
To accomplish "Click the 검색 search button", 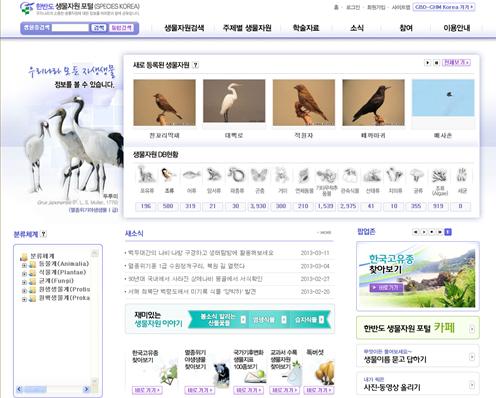I will 99,28.
